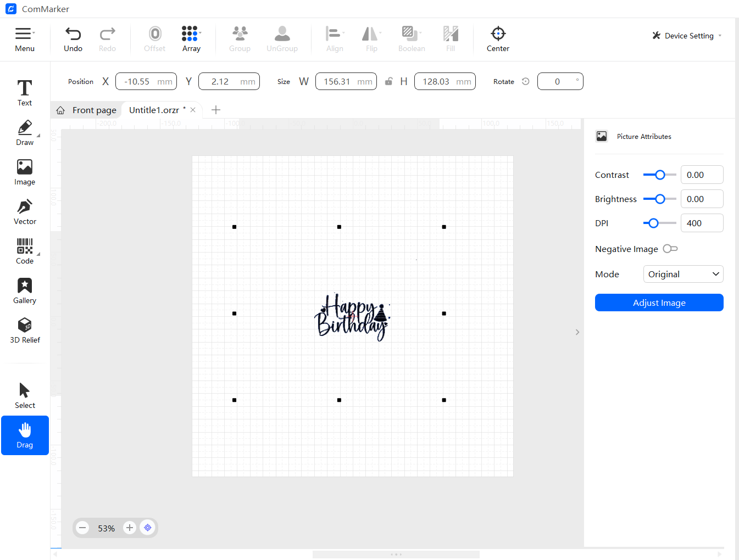Click the Rotate angle input field

560,81
